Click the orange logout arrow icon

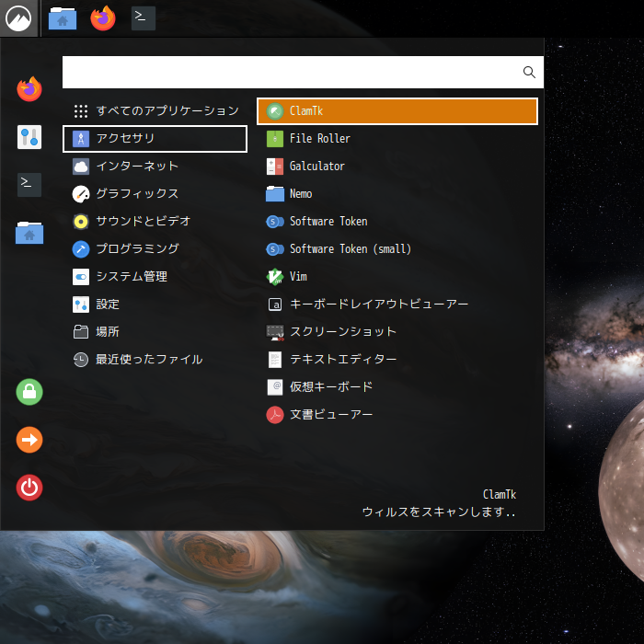[29, 440]
